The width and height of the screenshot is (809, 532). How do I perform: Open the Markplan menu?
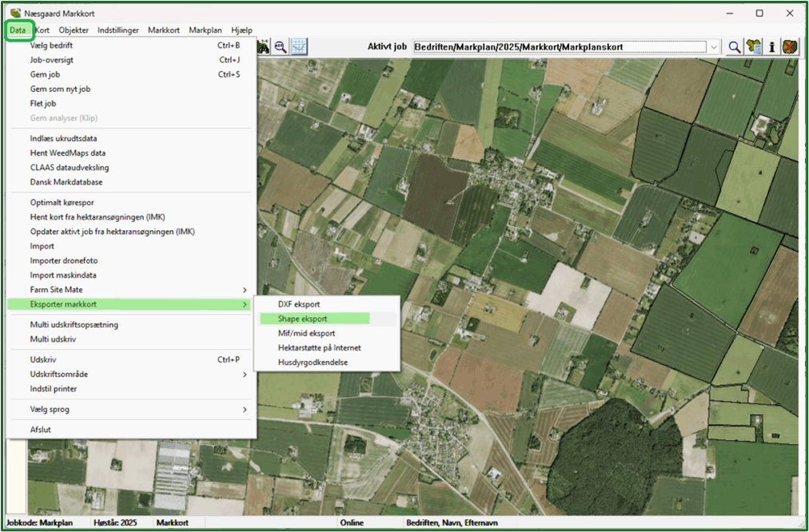(x=205, y=30)
